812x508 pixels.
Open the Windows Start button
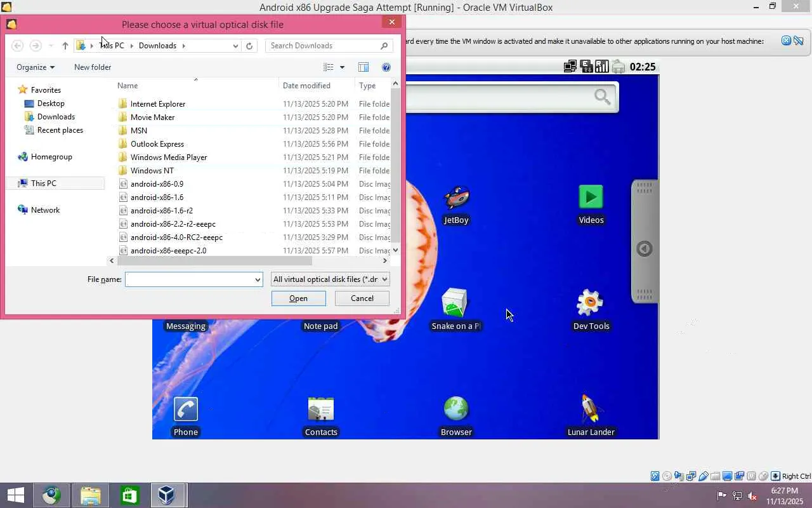tap(16, 495)
